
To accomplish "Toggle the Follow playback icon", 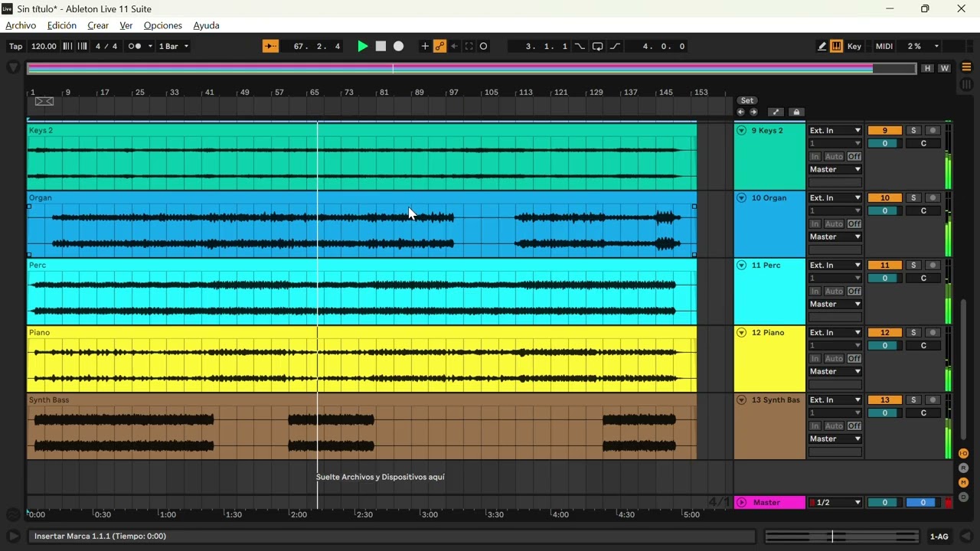I will click(x=271, y=46).
